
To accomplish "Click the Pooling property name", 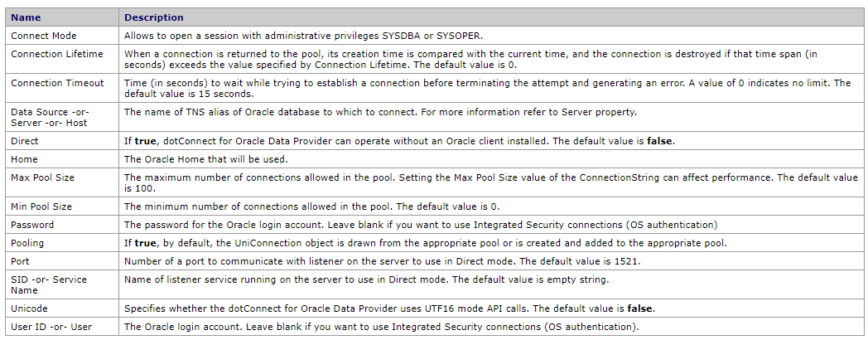I will 27,243.
